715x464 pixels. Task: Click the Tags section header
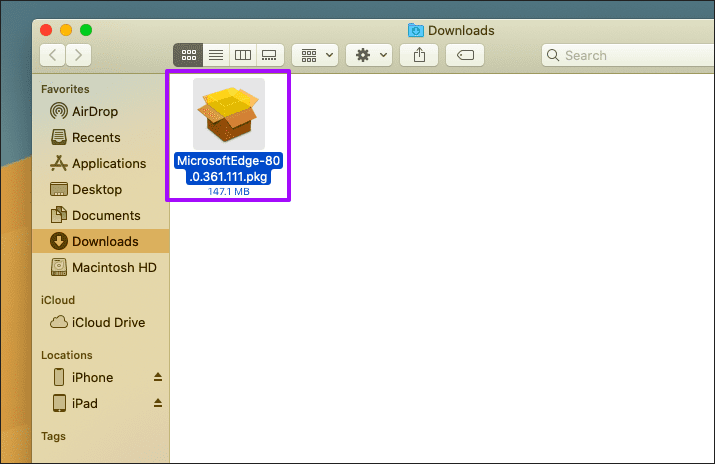53,436
